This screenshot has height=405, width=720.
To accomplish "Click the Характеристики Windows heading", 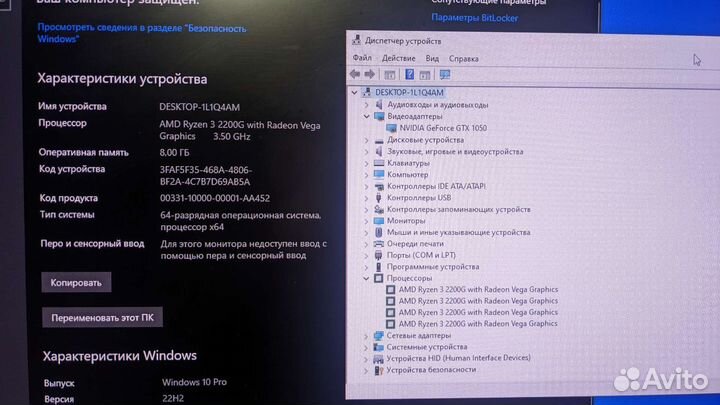I will (x=120, y=356).
